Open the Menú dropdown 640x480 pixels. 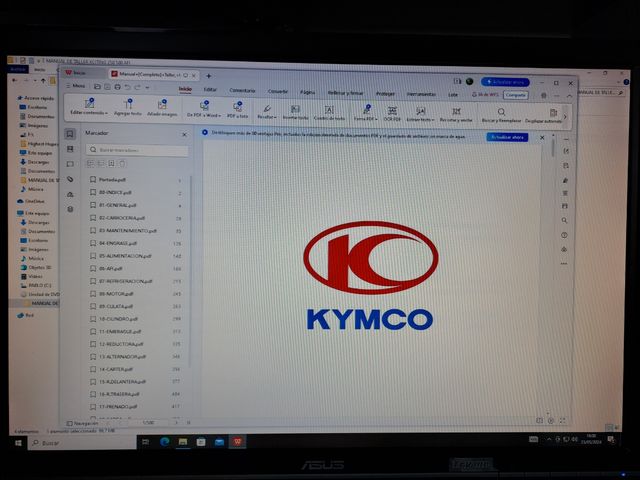76,86
